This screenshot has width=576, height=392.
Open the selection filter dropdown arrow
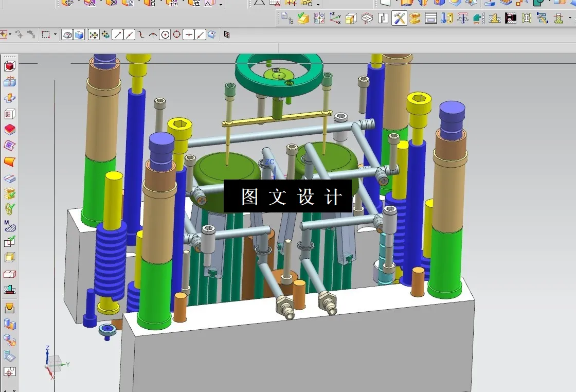point(10,34)
